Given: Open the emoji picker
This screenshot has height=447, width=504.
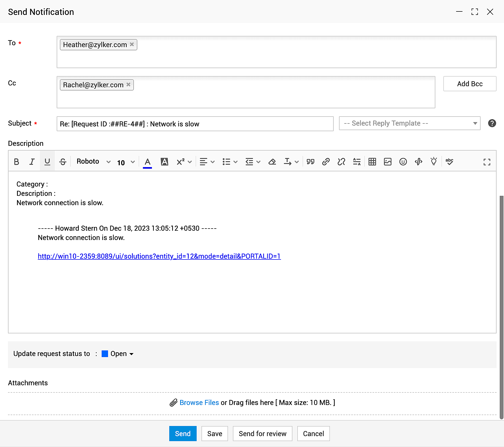Looking at the screenshot, I should pyautogui.click(x=403, y=162).
